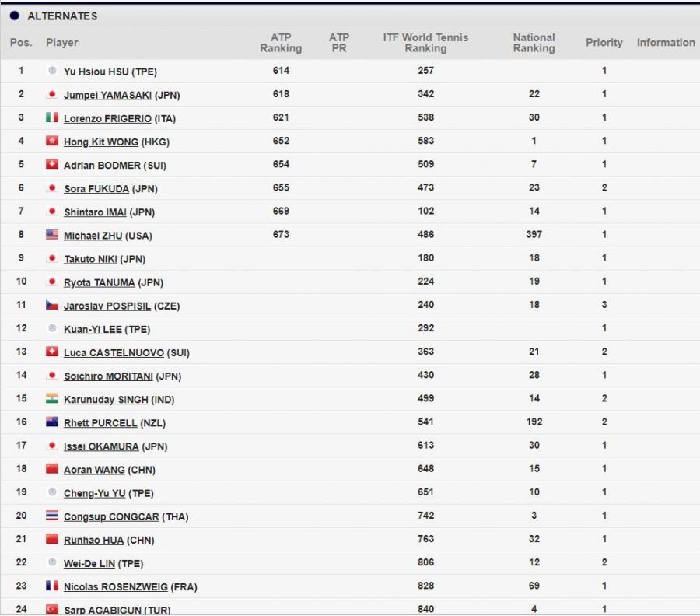Sort by the ATP Ranking column header
The image size is (700, 616).
(280, 43)
